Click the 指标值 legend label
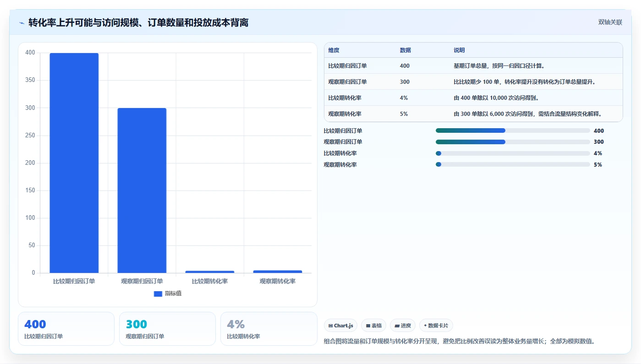Viewport: 641px width, 364px height. click(x=173, y=293)
